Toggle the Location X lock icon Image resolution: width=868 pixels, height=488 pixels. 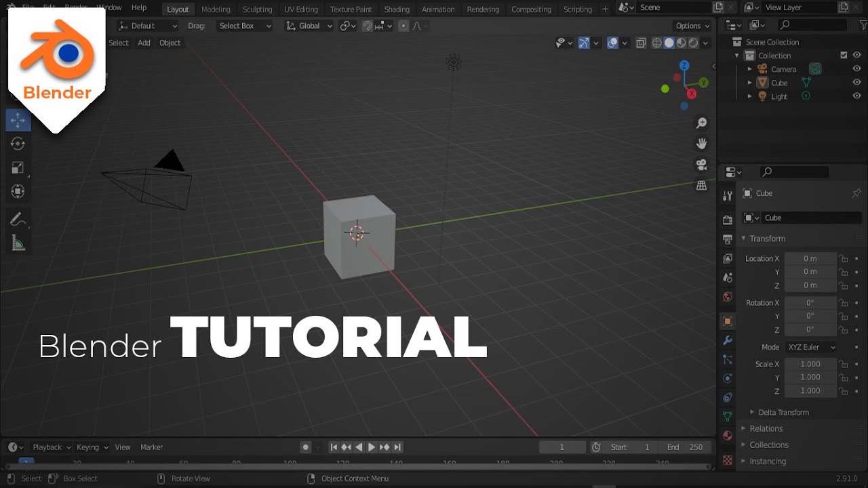[x=844, y=258]
